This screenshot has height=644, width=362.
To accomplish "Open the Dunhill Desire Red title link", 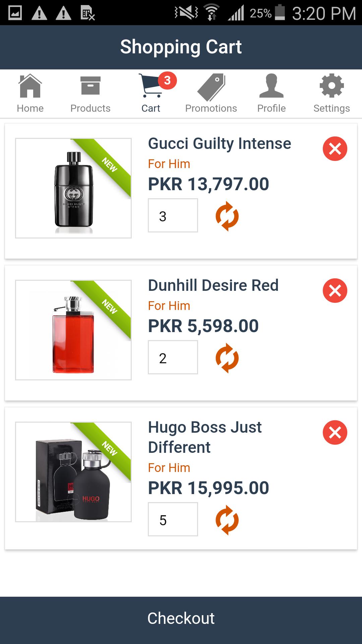I will click(213, 285).
